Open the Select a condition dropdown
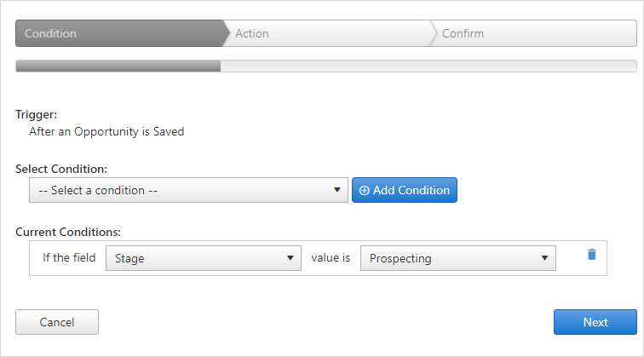 click(188, 190)
